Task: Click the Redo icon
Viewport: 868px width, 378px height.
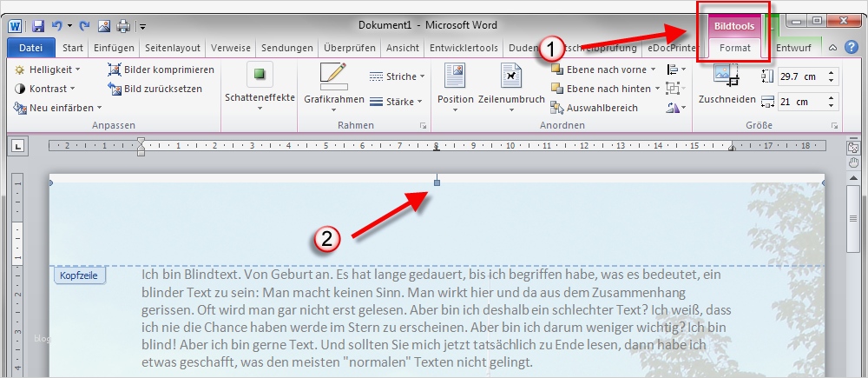Action: (85, 25)
